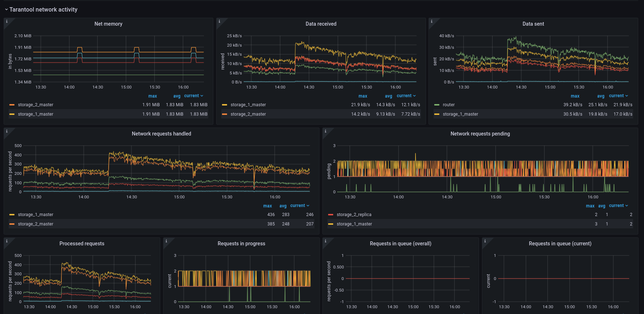The height and width of the screenshot is (314, 644).
Task: Click the 30.5 kB/s max value
Action: click(573, 114)
